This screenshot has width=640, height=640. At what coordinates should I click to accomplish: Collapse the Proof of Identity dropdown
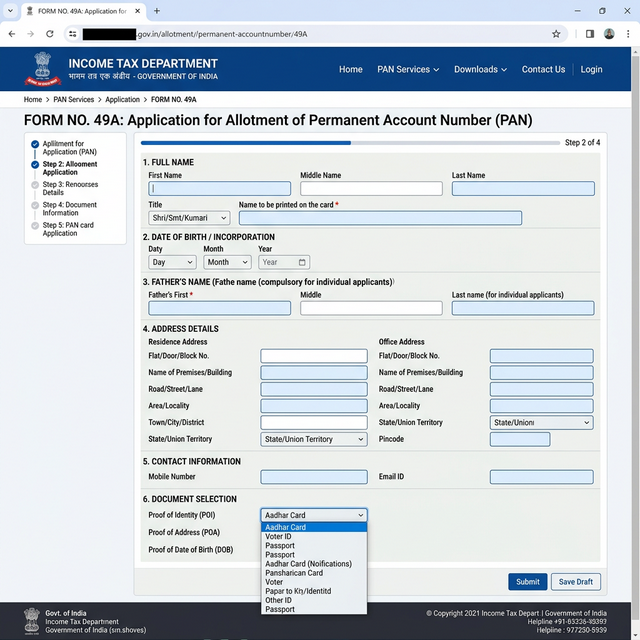(x=314, y=515)
